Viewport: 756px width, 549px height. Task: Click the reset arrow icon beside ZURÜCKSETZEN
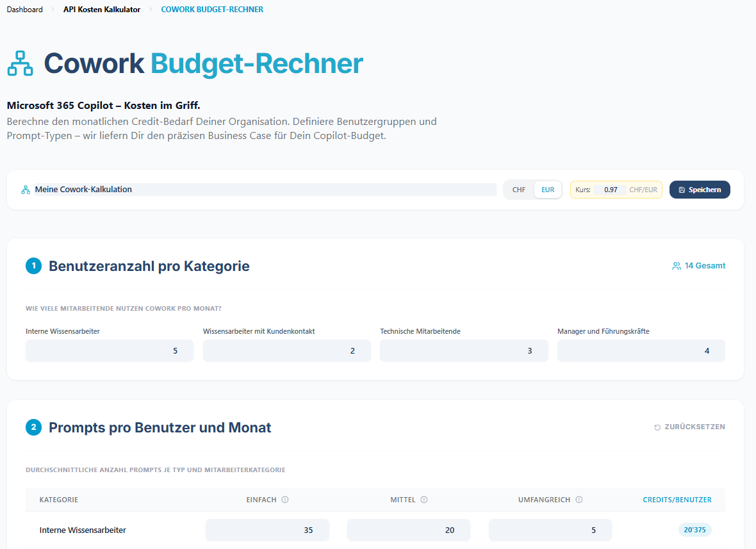tap(657, 427)
